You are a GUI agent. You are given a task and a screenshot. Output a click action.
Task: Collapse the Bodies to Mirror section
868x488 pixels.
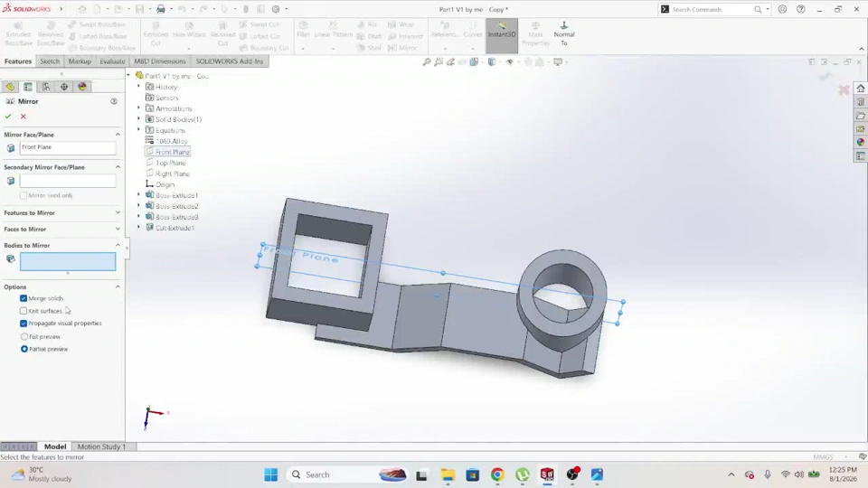coord(118,245)
